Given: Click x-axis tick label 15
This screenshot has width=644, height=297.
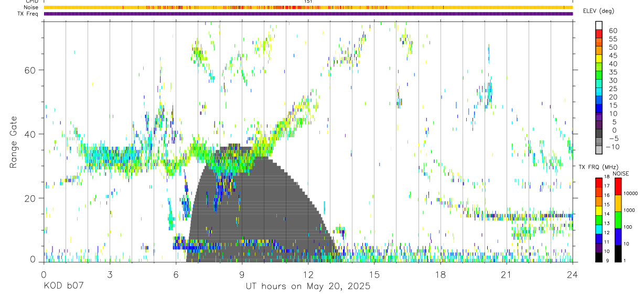Looking at the screenshot, I should [x=374, y=274].
